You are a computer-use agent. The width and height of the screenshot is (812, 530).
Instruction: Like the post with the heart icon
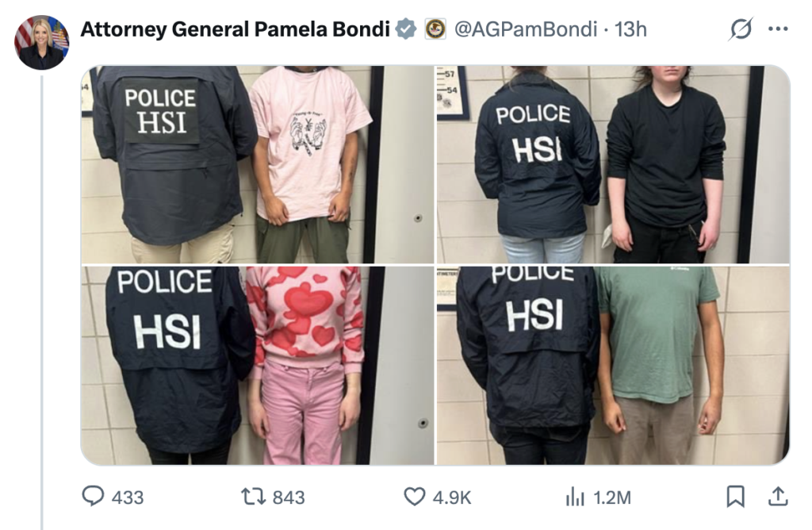click(x=414, y=497)
